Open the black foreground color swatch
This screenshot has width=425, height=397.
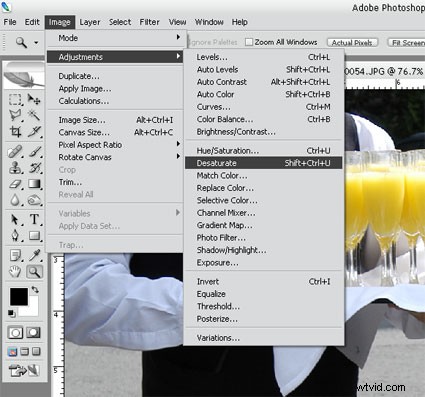pos(19,297)
